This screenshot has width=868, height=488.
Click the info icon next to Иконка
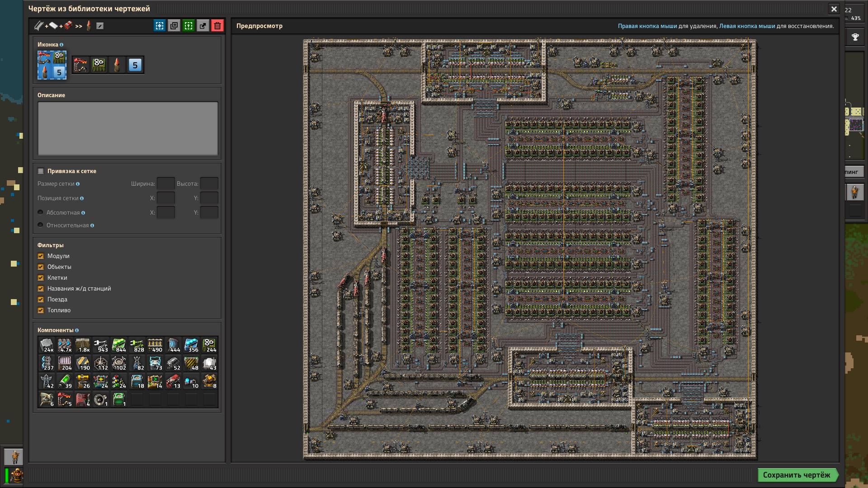tap(61, 45)
